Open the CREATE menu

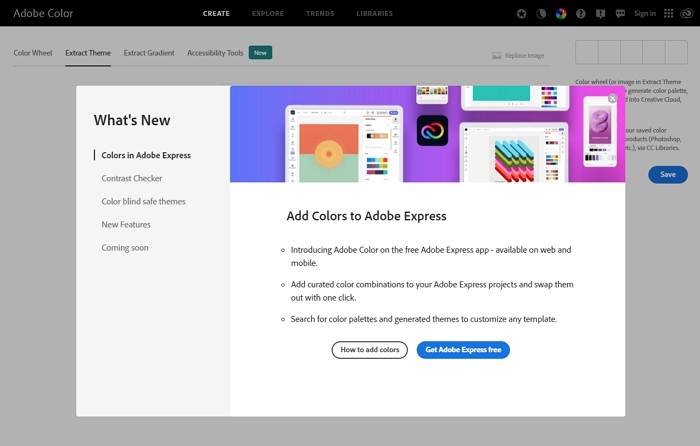click(x=216, y=13)
